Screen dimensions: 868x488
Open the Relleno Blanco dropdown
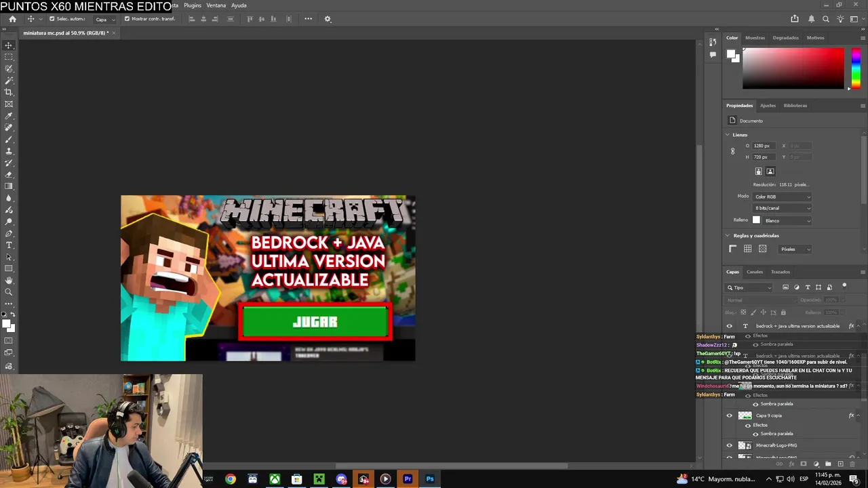787,220
